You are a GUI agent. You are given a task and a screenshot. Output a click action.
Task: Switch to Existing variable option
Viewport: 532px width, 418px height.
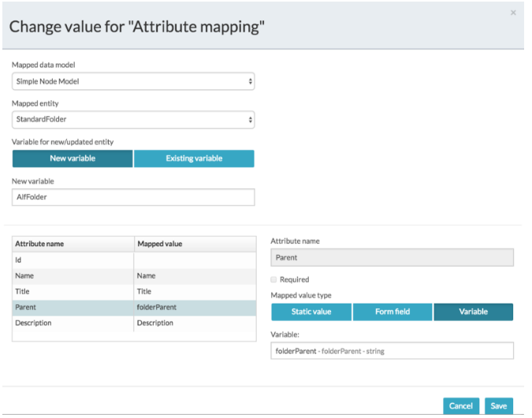[194, 159]
